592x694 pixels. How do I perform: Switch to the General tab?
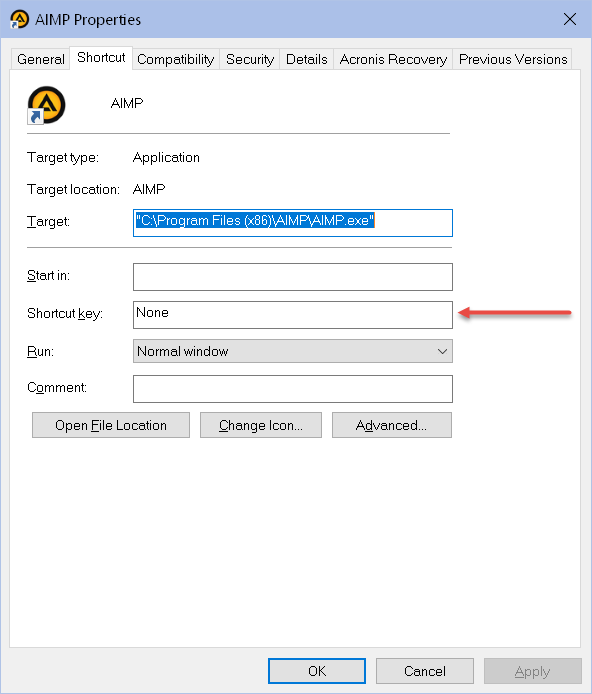(x=41, y=59)
